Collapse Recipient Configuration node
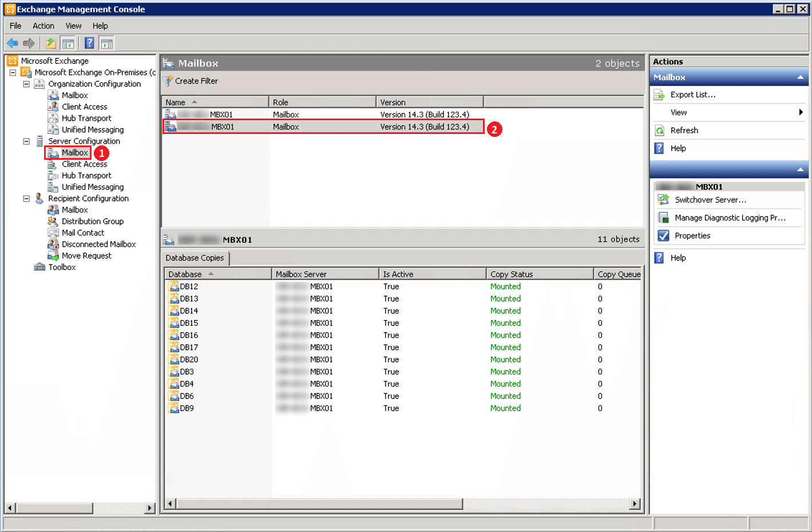The width and height of the screenshot is (812, 532). [x=26, y=199]
